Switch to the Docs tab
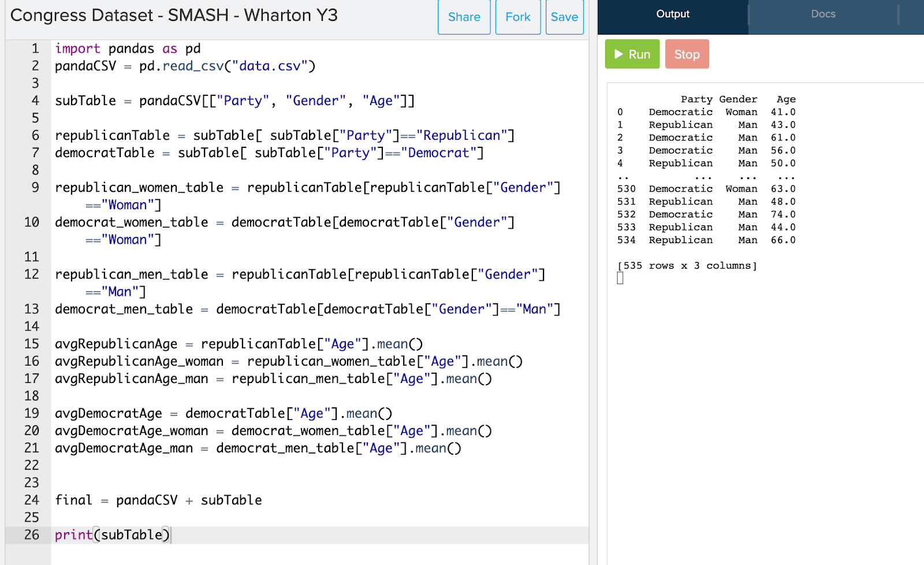The height and width of the screenshot is (565, 924). [x=823, y=14]
